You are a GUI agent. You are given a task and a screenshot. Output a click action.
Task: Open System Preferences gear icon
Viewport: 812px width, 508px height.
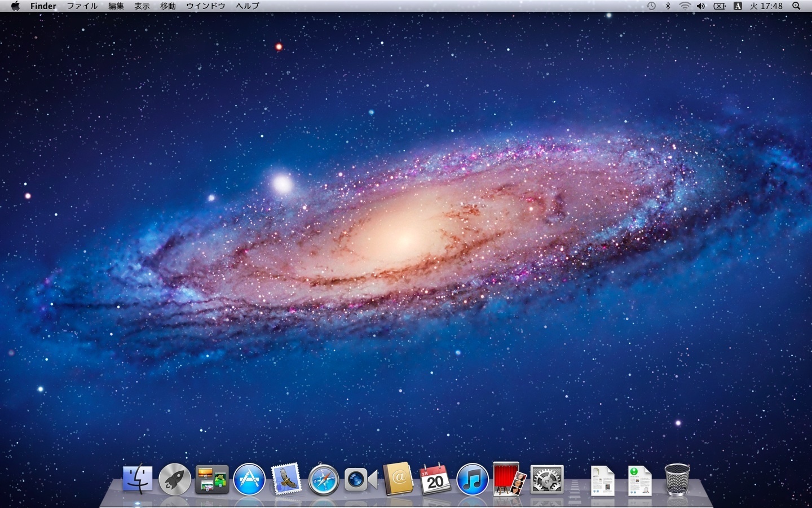(x=546, y=480)
